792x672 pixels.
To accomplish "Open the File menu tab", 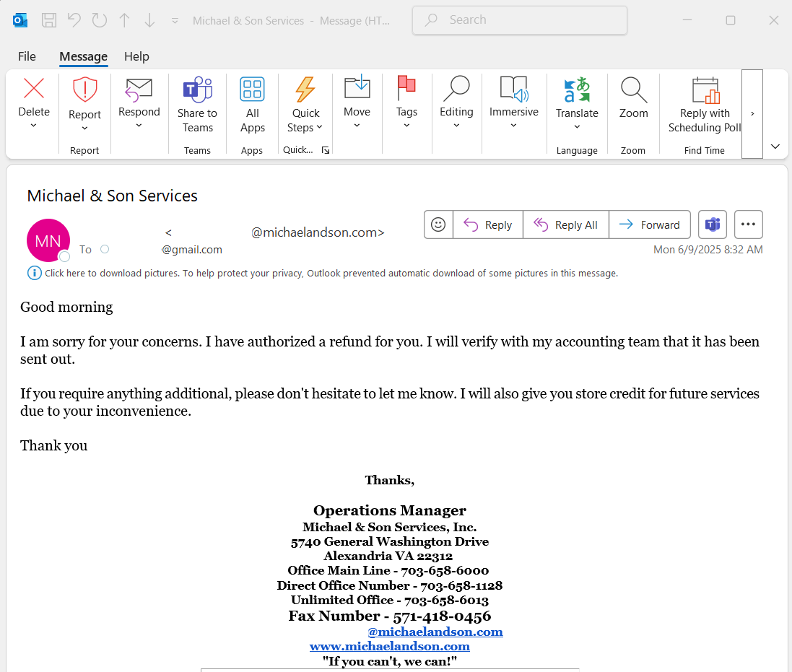I will point(27,56).
